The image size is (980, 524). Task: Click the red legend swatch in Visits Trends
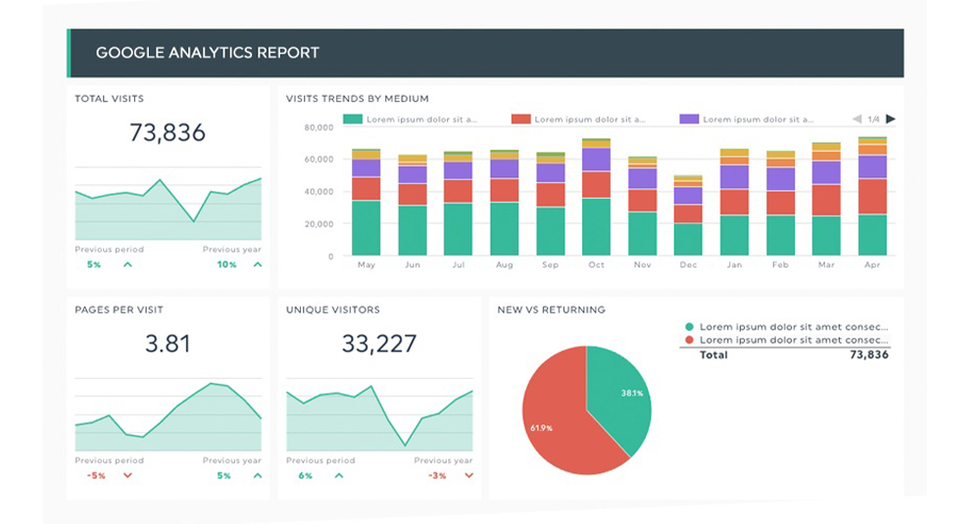tap(520, 119)
